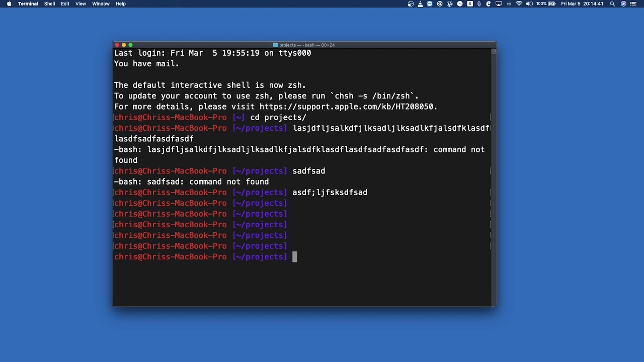Click the terminal cursor block on last prompt
This screenshot has height=362, width=644.
[295, 257]
